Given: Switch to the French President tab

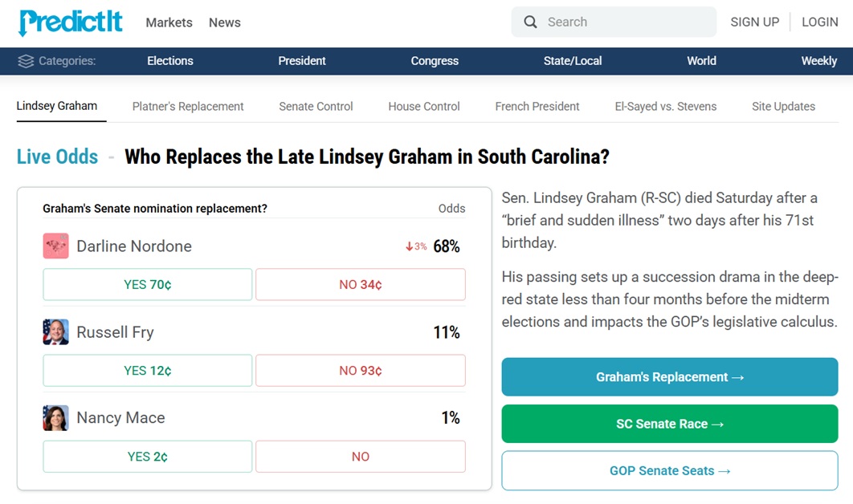Looking at the screenshot, I should tap(537, 107).
